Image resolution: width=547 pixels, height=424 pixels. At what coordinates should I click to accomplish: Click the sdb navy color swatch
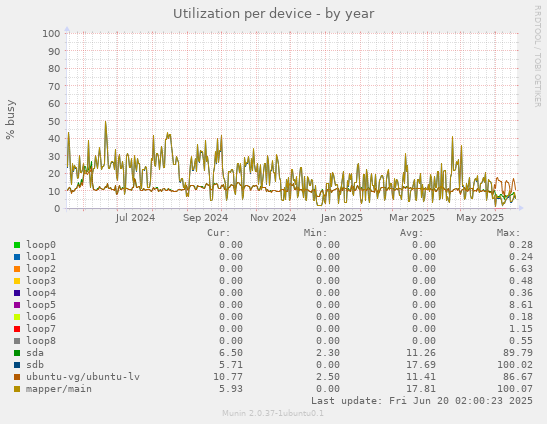pyautogui.click(x=17, y=365)
